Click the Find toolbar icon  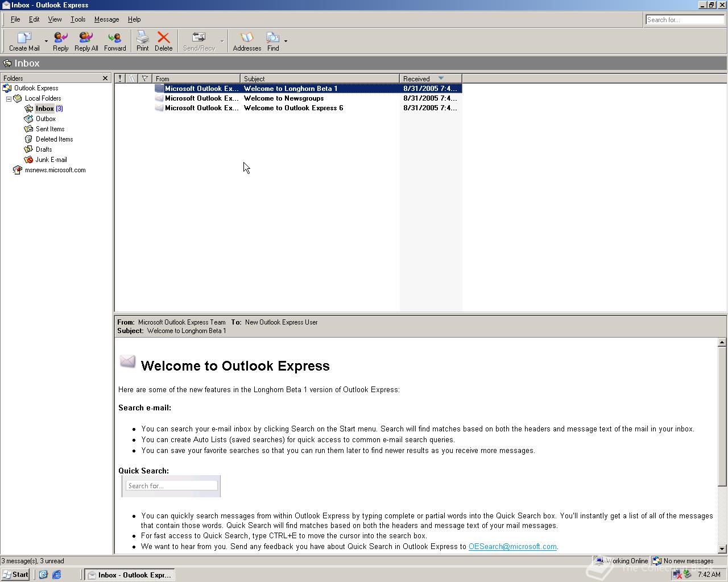tap(273, 41)
